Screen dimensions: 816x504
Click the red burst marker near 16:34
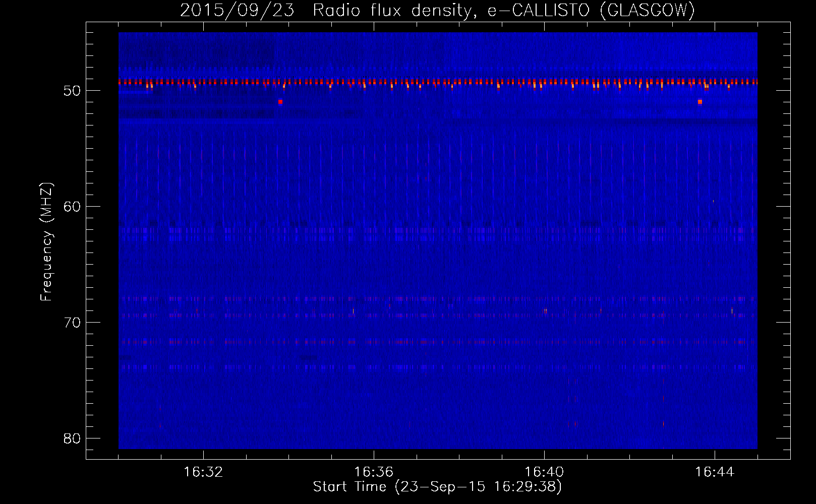pyautogui.click(x=280, y=102)
